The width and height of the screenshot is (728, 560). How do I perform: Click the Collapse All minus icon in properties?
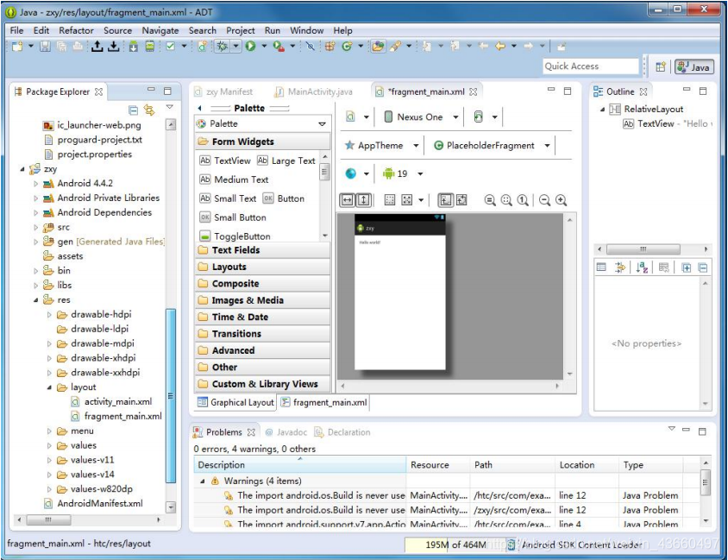pos(703,267)
